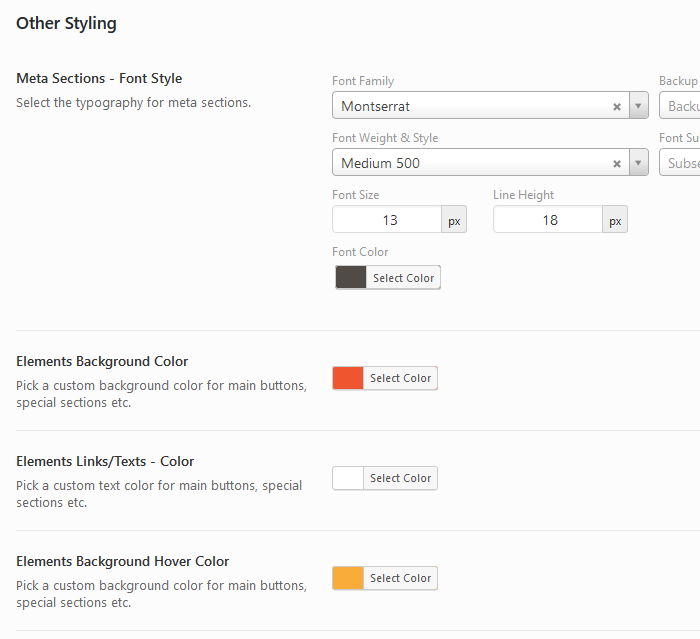700x639 pixels.
Task: Click the Montserrat font family field
Action: pos(470,106)
